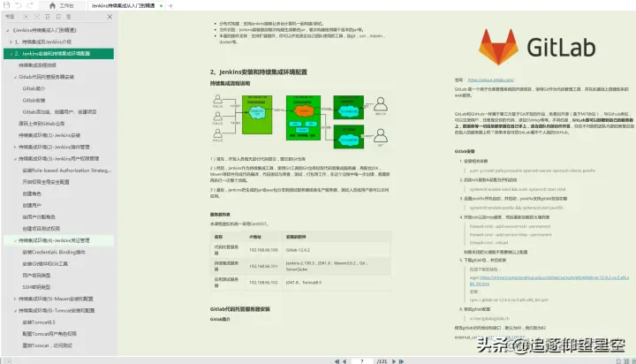
Task: Select bookmark 安装Git插件和Git工具
Action: [x=45, y=264]
